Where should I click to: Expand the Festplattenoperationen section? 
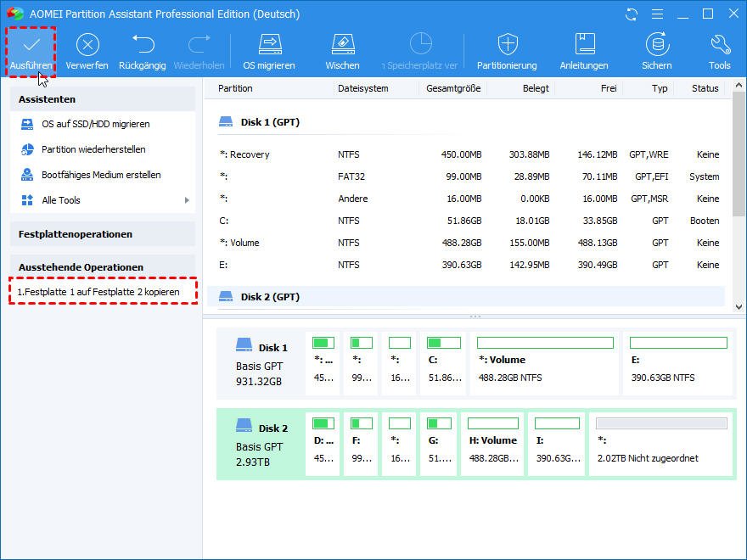pyautogui.click(x=103, y=234)
